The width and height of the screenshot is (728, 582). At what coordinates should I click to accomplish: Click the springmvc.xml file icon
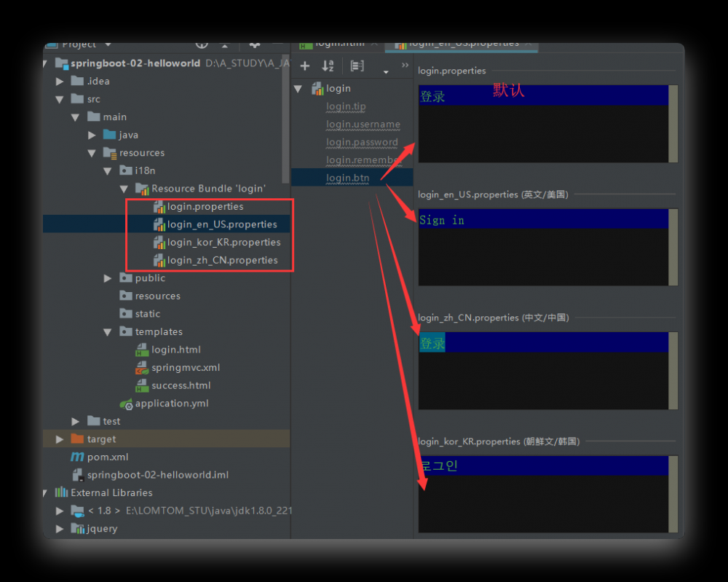pyautogui.click(x=142, y=368)
